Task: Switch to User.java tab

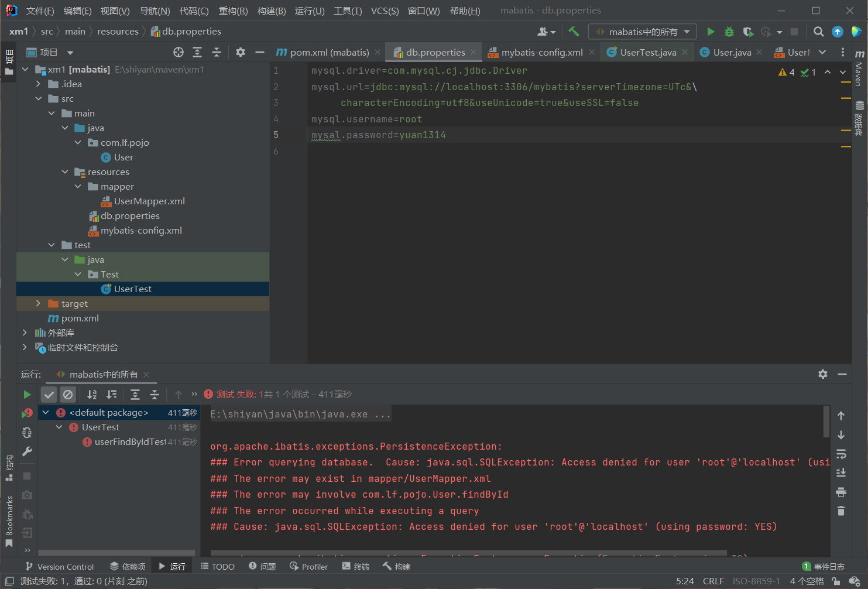Action: point(732,52)
